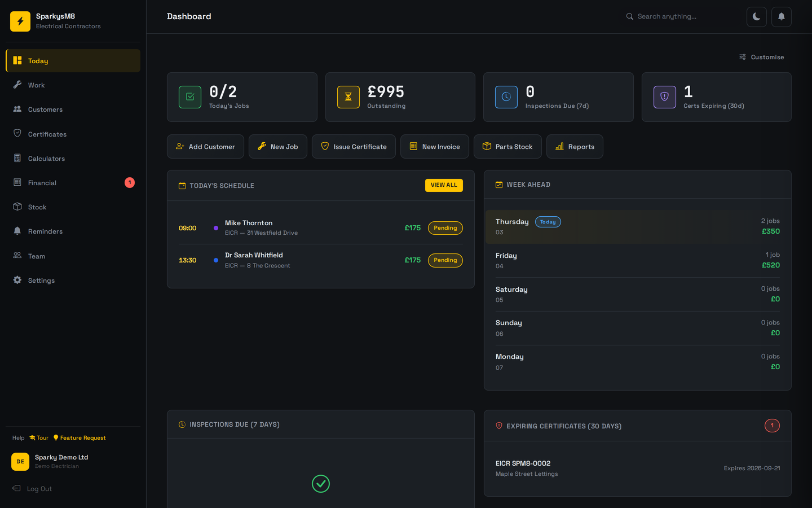Click the Stock box icon in sidebar

click(17, 207)
